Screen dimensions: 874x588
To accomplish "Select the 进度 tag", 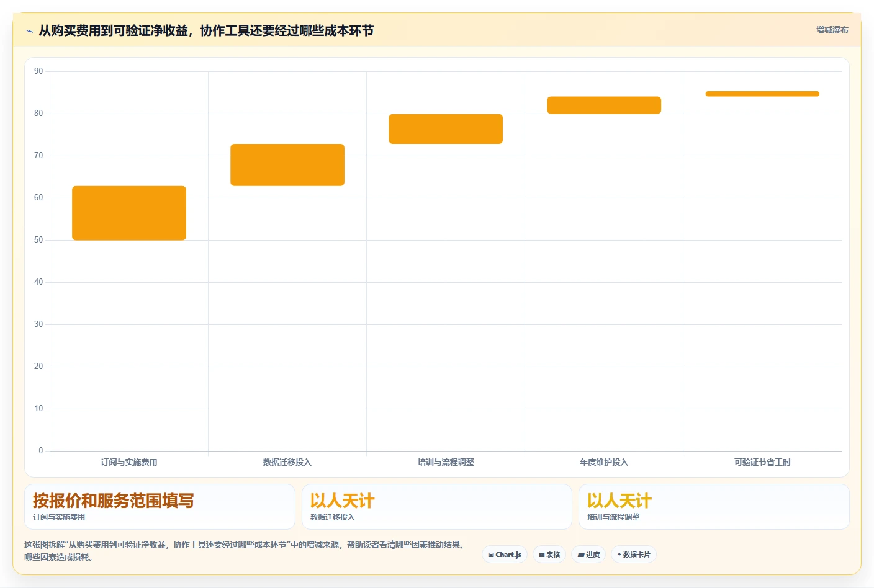I will [588, 555].
